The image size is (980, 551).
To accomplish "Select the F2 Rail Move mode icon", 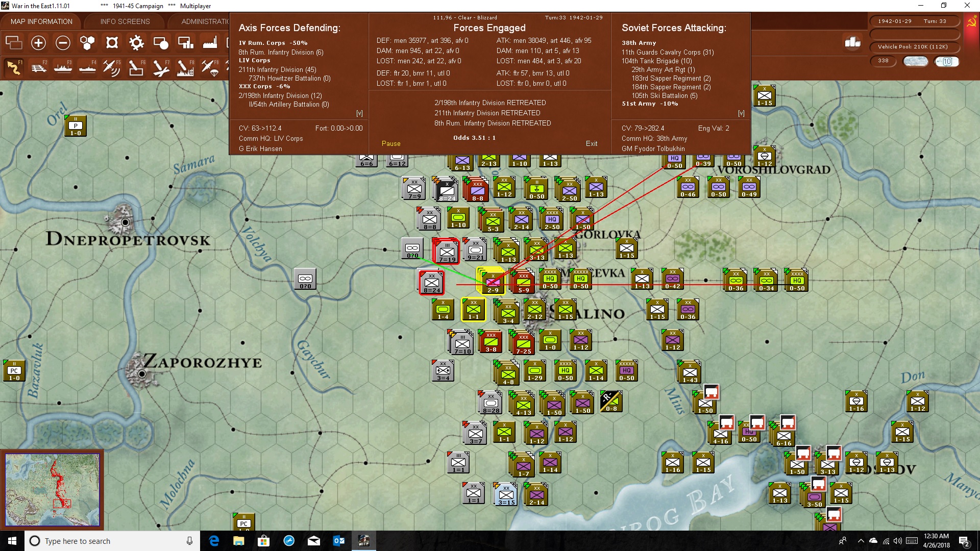I will pos(38,68).
